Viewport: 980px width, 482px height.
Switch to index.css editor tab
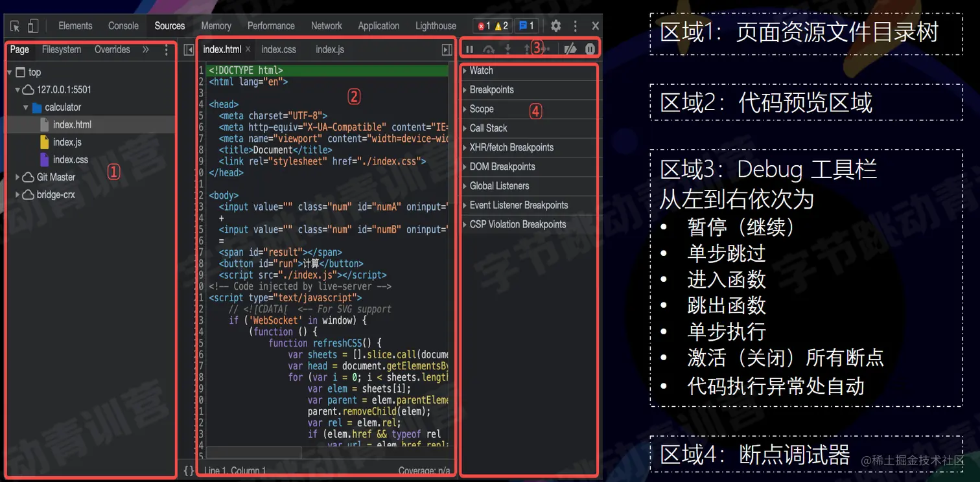click(279, 49)
